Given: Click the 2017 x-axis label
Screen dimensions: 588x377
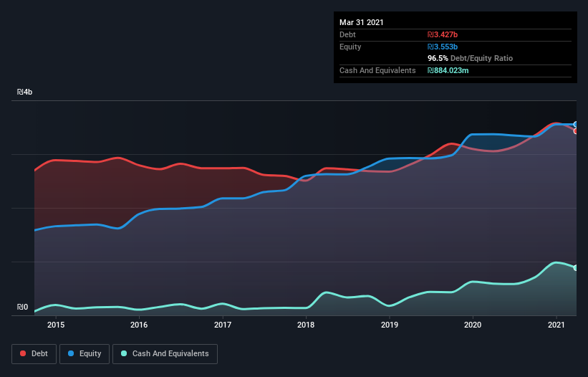Looking at the screenshot, I should (x=222, y=325).
